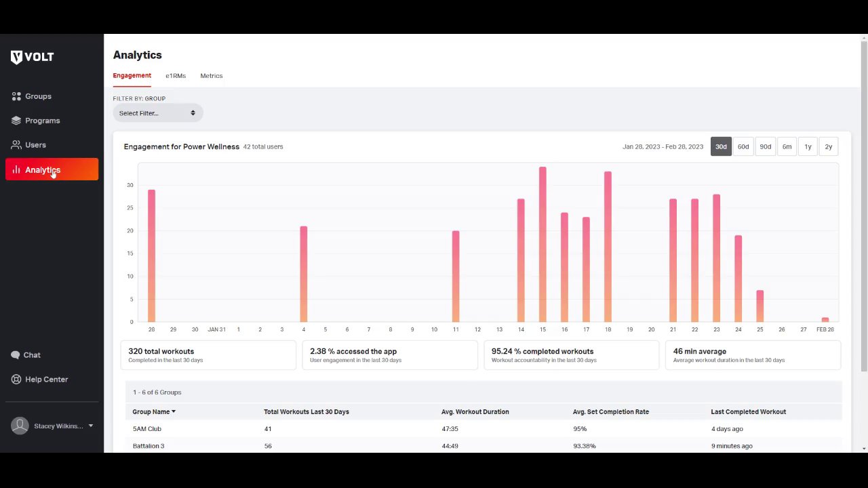Open the Select Filter dropdown
Screen dimensions: 868x488
tap(157, 113)
